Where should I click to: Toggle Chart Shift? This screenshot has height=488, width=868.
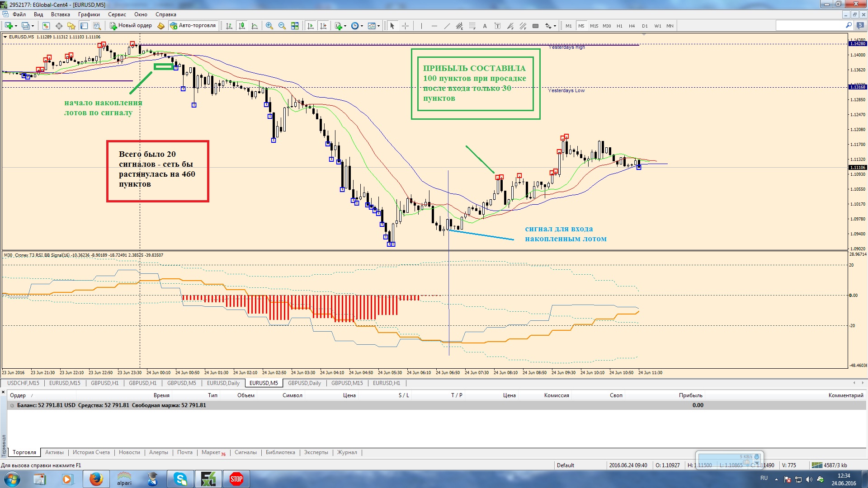point(323,26)
